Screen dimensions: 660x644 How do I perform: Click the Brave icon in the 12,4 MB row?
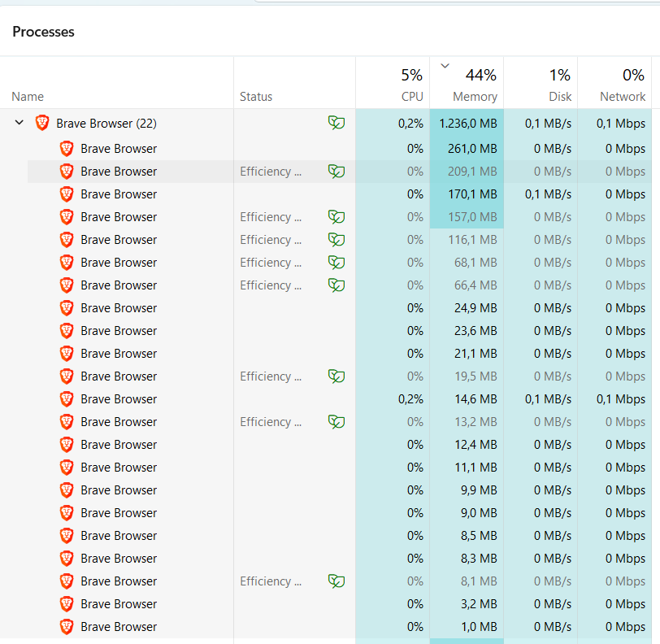tap(67, 444)
